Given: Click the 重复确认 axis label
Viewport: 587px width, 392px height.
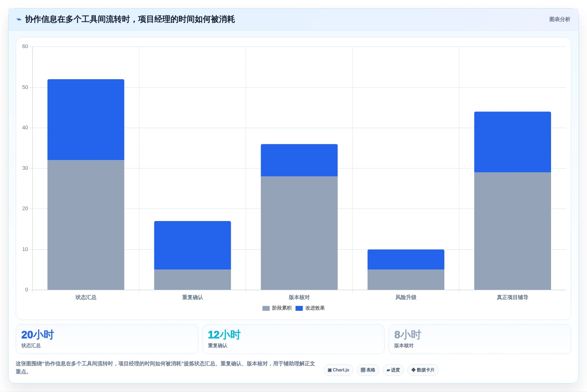Looking at the screenshot, I should [192, 297].
